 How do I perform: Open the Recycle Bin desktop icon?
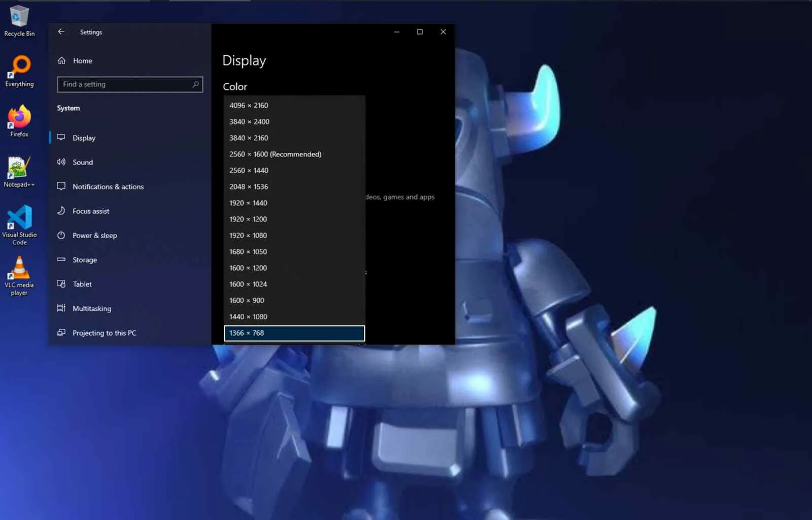click(x=19, y=21)
